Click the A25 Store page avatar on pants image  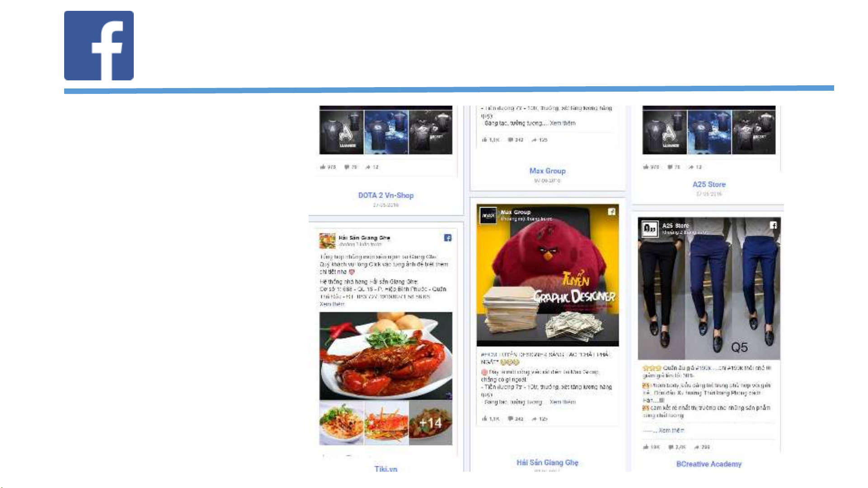tap(650, 228)
